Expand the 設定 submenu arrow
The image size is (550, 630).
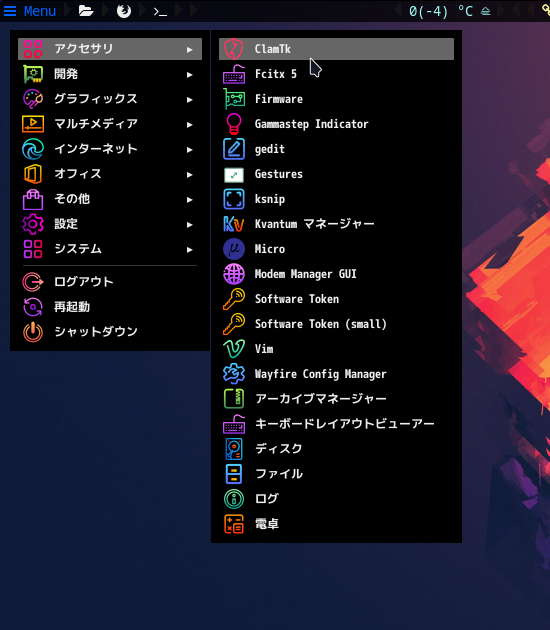(x=190, y=225)
